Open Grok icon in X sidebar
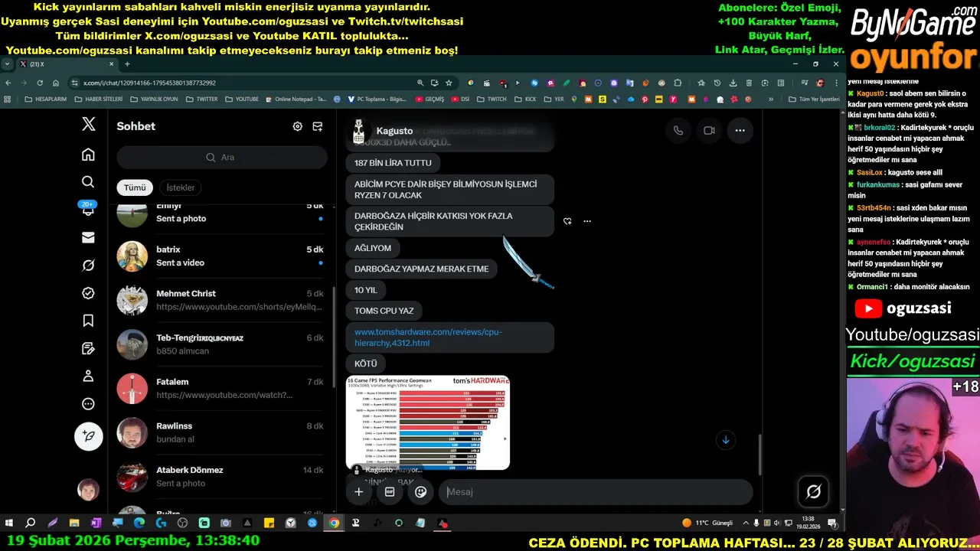 pos(88,266)
